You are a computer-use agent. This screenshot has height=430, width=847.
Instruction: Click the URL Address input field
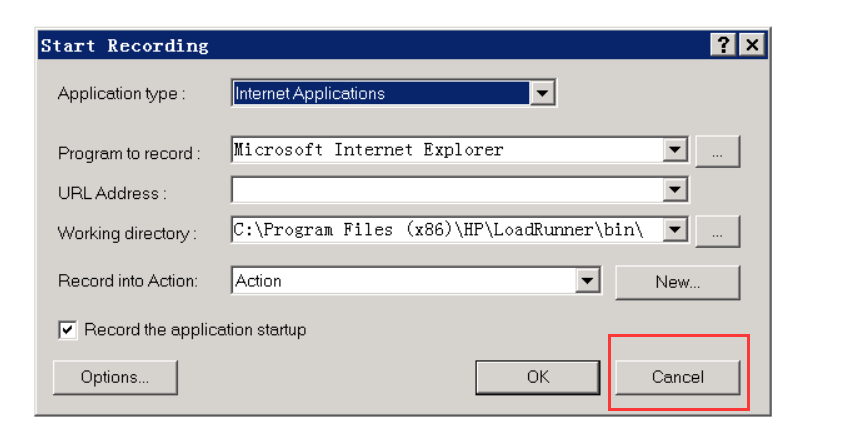pos(446,190)
